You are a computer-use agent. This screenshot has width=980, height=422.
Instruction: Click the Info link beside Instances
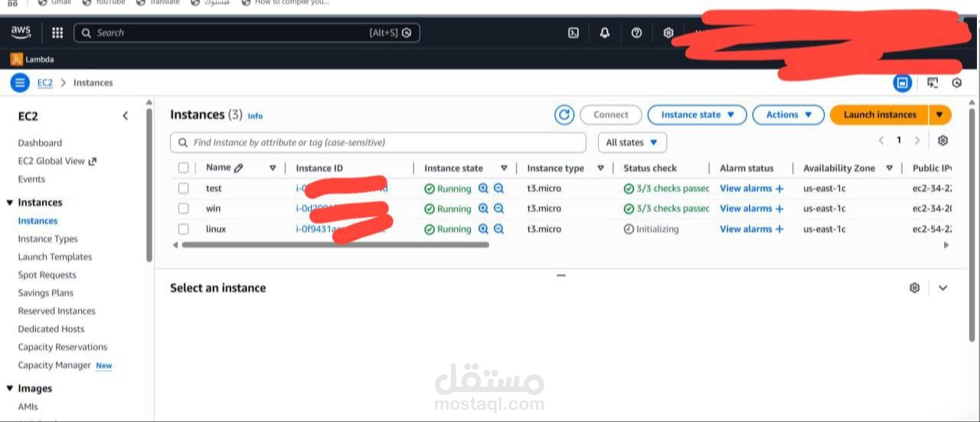tap(255, 116)
